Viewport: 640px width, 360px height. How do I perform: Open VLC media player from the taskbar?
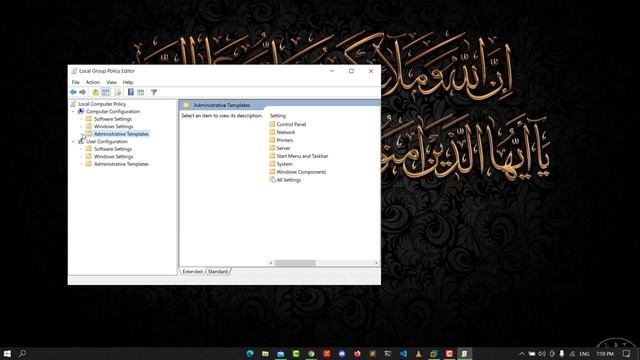click(x=418, y=353)
